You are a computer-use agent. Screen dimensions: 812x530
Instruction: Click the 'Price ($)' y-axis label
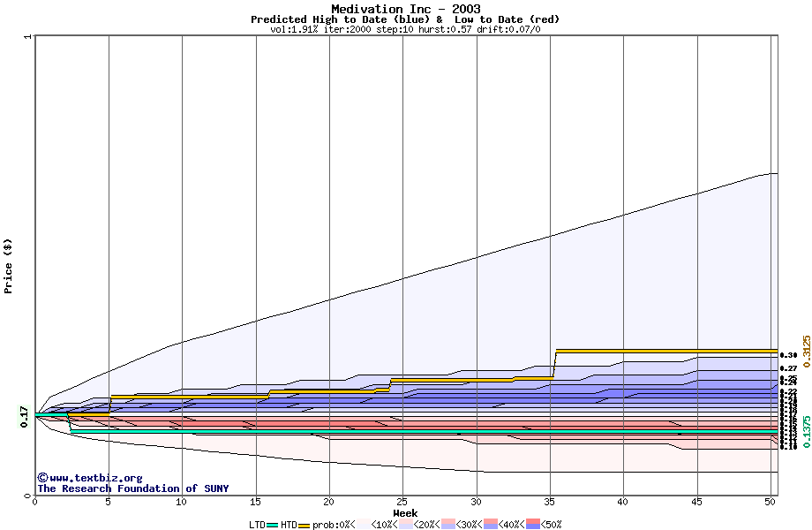8,266
